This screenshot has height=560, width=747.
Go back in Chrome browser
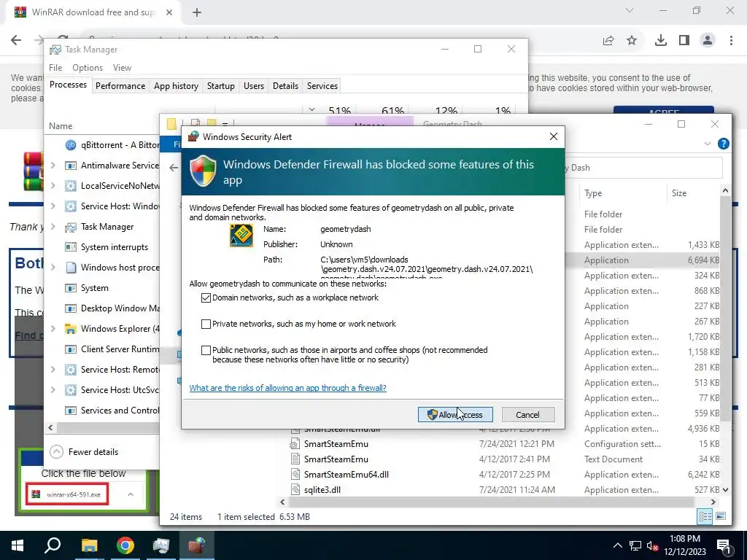(x=16, y=40)
